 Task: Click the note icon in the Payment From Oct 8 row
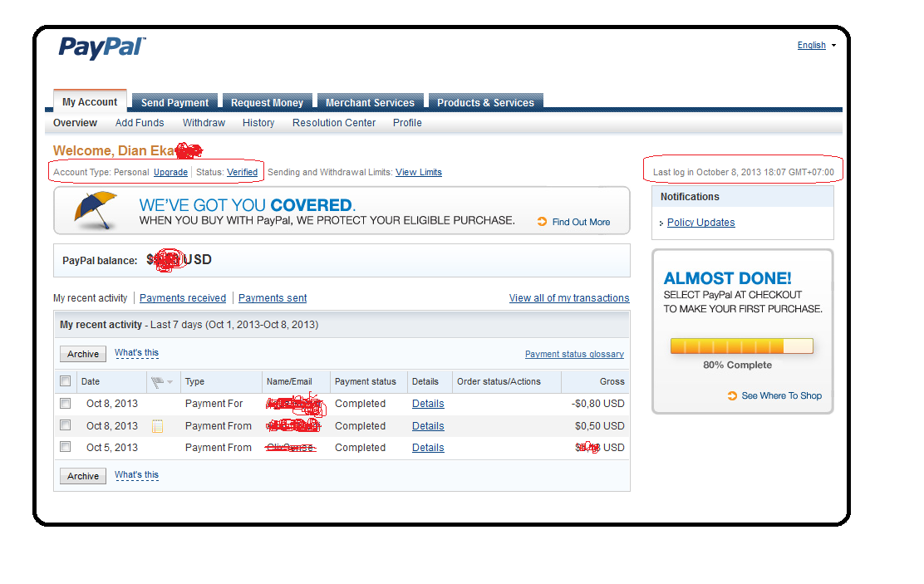(x=157, y=425)
